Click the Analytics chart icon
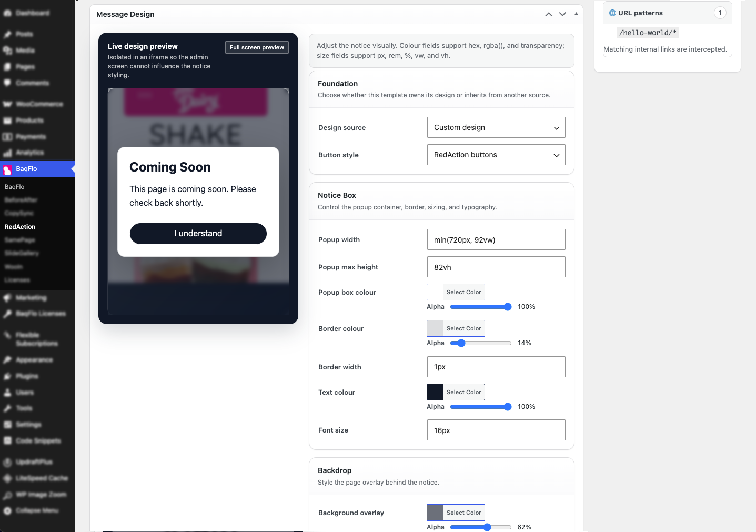 (7, 153)
